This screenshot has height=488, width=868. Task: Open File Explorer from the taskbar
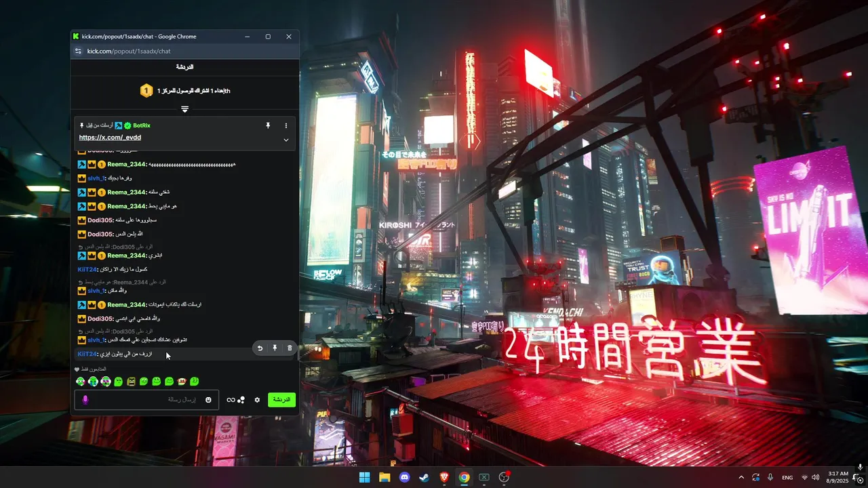(x=384, y=477)
